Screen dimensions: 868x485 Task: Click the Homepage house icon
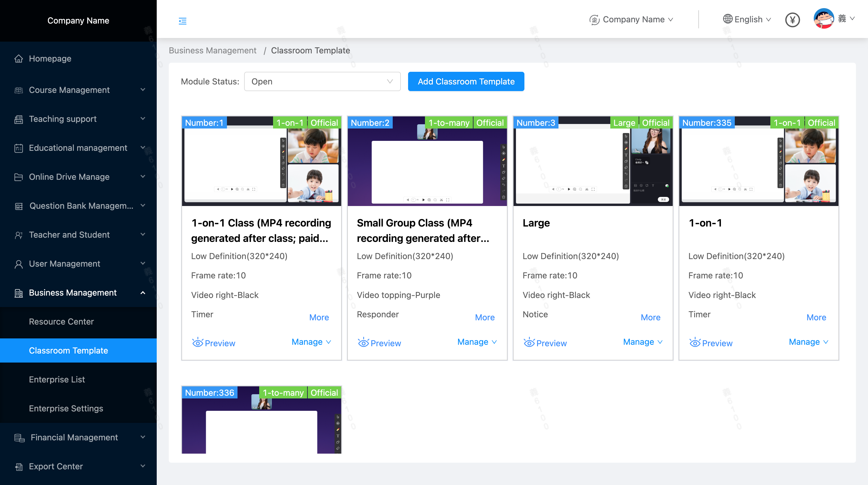[18, 59]
